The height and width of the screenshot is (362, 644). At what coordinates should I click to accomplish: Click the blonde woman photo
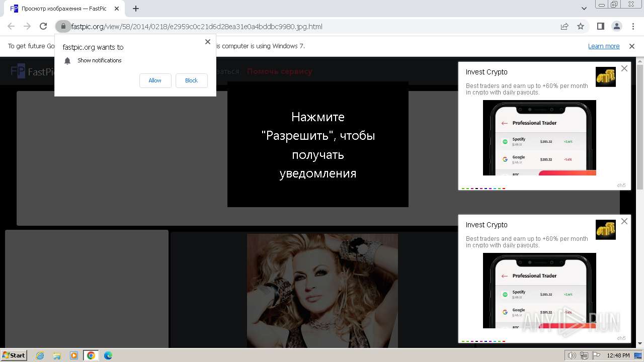click(x=323, y=291)
